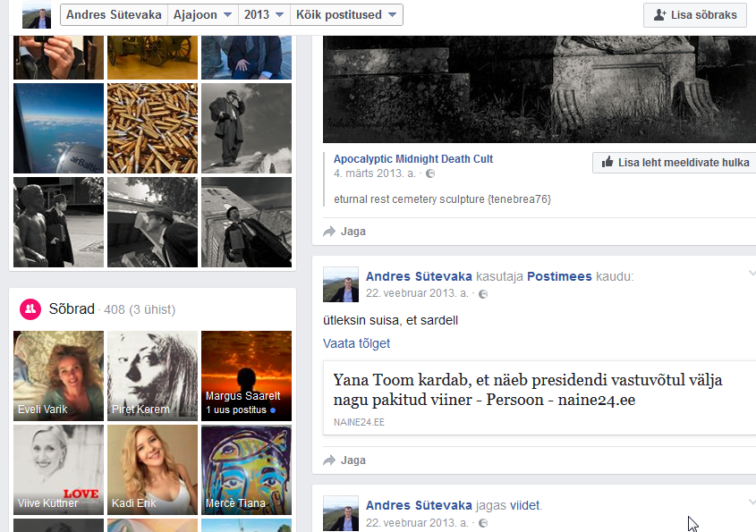The image size is (756, 532).
Task: Click the viidet link in the bottom post
Action: tap(525, 505)
